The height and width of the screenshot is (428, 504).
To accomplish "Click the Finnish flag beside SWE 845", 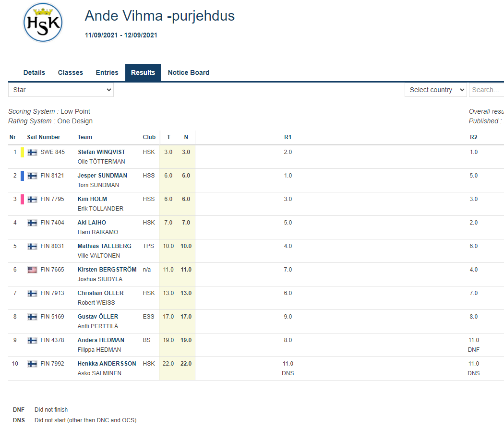I will coord(32,152).
